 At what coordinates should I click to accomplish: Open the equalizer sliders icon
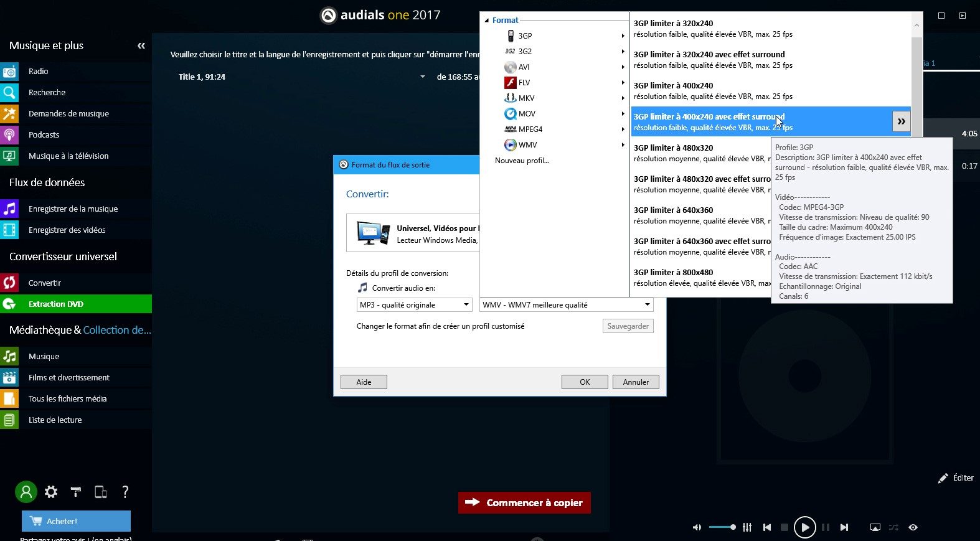(x=747, y=527)
